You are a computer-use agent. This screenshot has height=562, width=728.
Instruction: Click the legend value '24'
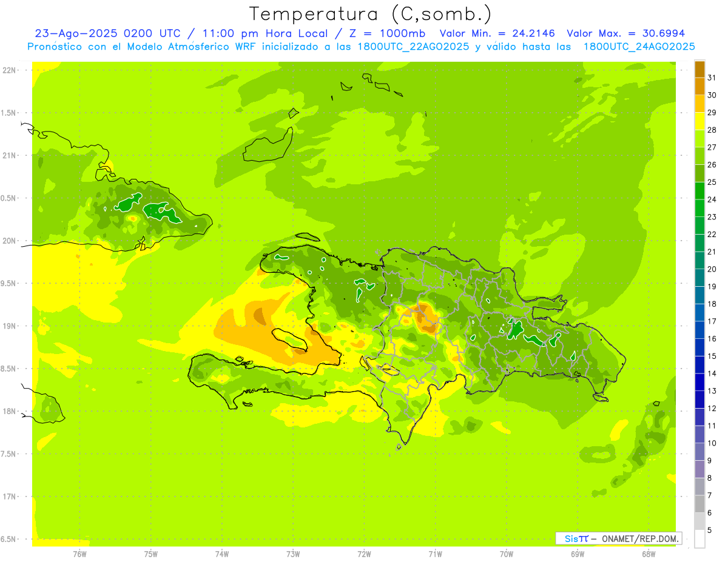click(712, 199)
